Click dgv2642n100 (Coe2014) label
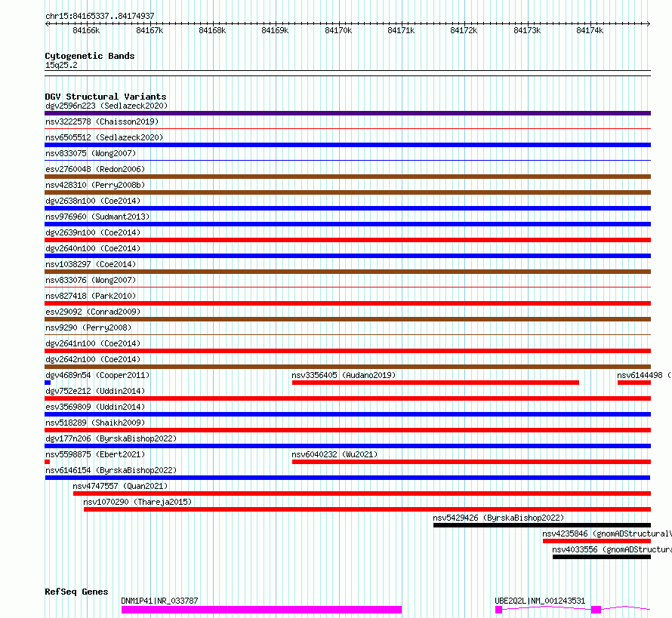This screenshot has width=672, height=618. tap(93, 359)
